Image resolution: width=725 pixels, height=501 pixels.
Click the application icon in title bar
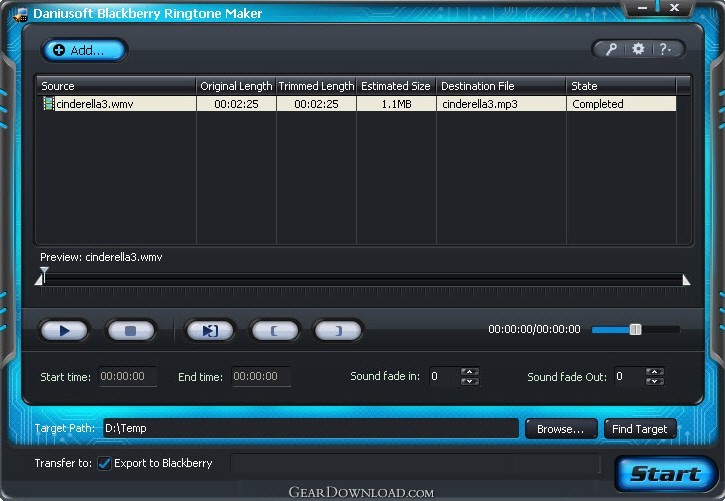click(21, 15)
